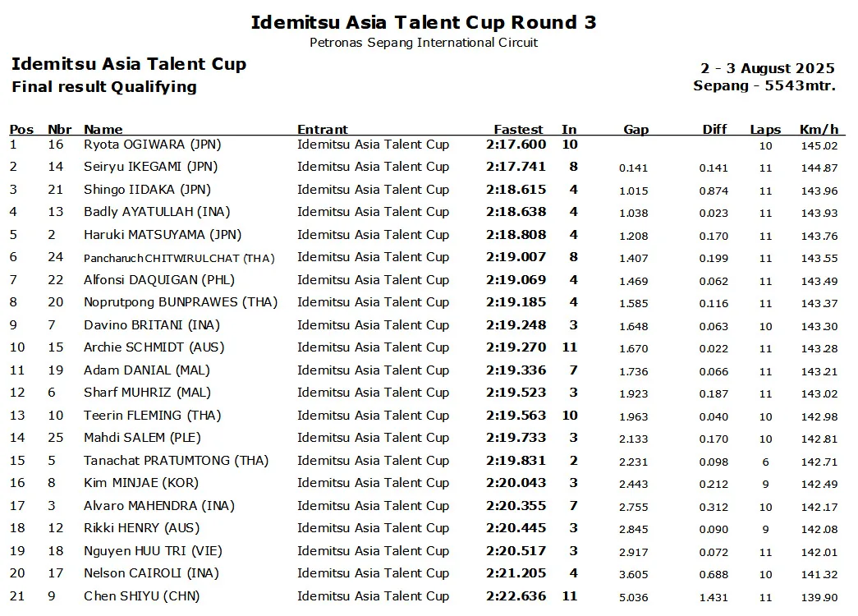Click the 'Sepang - 5543mtr.' circuit length text

tap(764, 85)
